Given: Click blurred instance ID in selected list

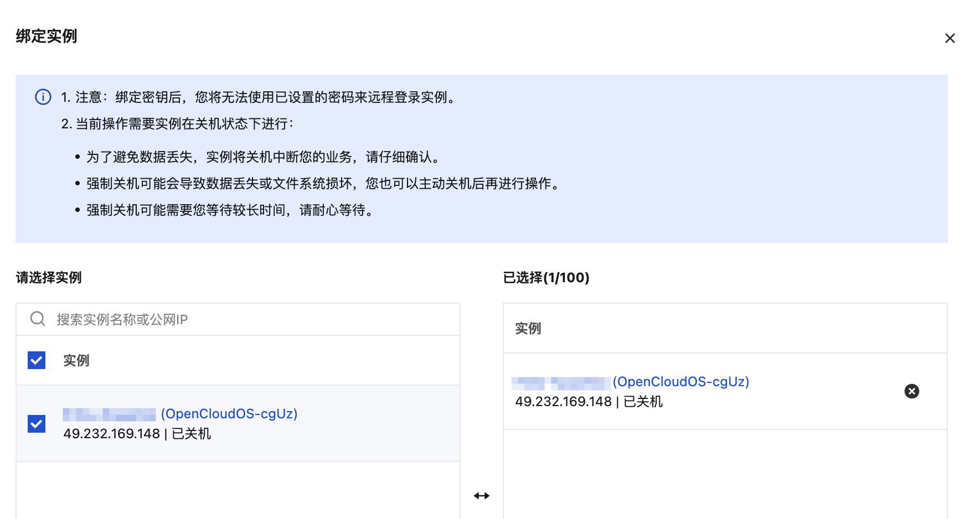Looking at the screenshot, I should tap(560, 382).
